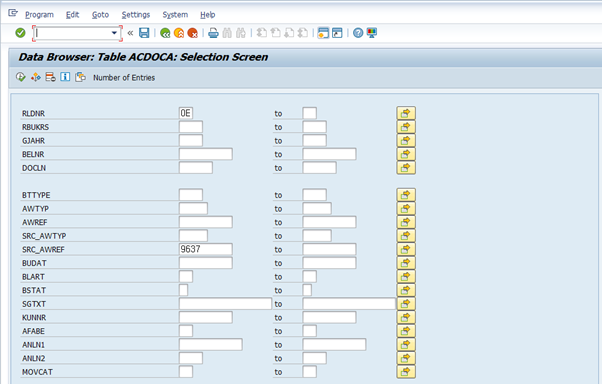Open multiple selection for ANLN1

[x=406, y=344]
